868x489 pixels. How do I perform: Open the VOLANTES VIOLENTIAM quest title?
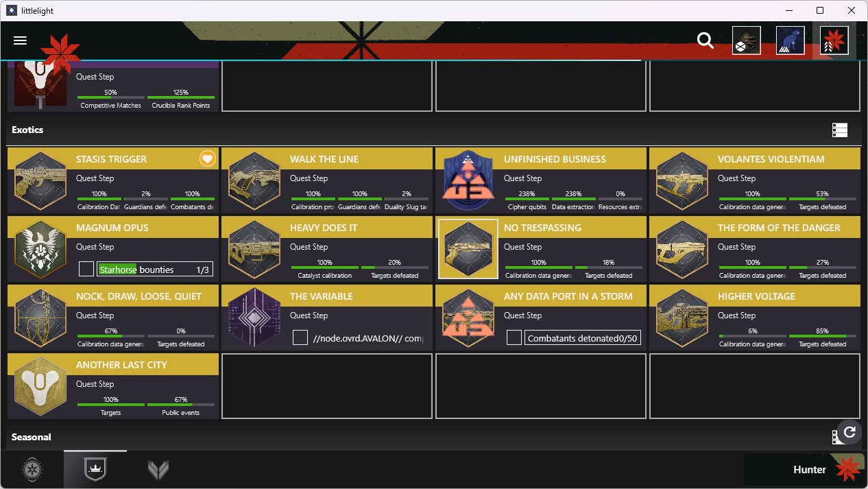point(771,159)
